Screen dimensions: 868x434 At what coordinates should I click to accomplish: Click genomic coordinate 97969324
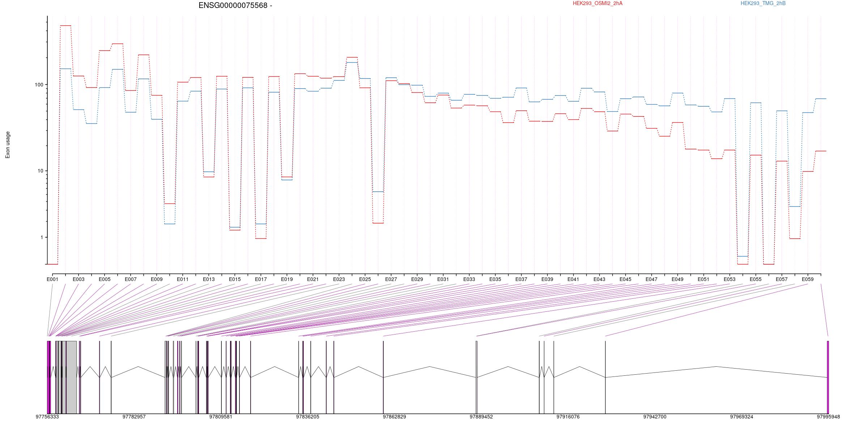tap(741, 417)
